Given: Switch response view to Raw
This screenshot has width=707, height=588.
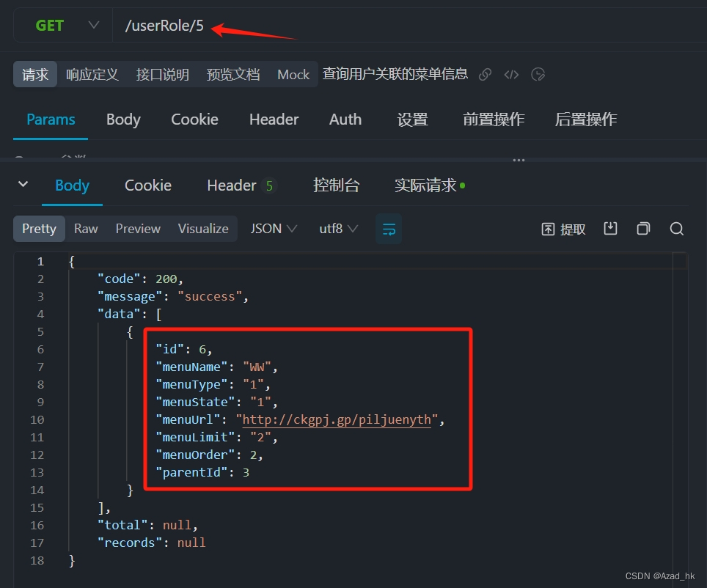Looking at the screenshot, I should 86,228.
